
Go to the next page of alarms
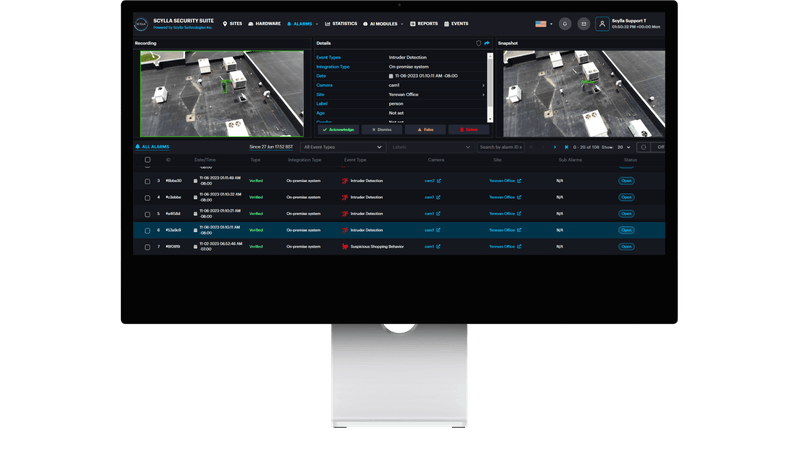(555, 147)
